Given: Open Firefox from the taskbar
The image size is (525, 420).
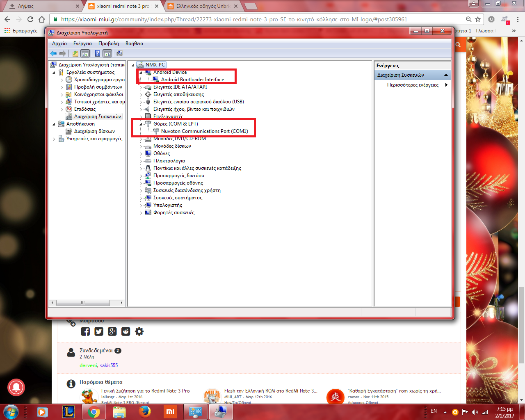Looking at the screenshot, I should tap(144, 412).
